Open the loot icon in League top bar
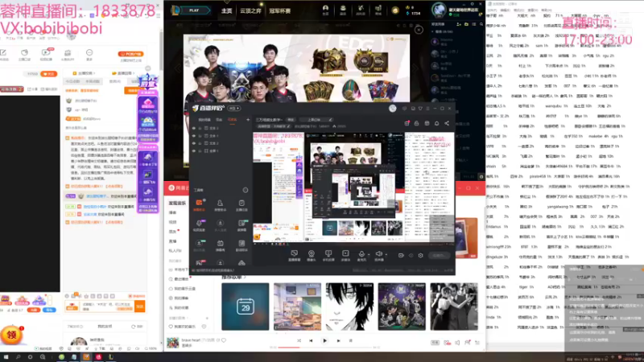The image size is (644, 362). 361,10
